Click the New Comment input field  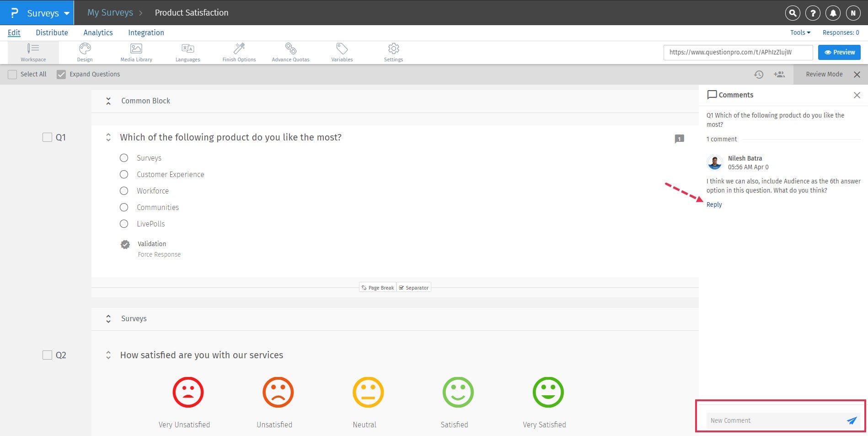[x=773, y=420]
